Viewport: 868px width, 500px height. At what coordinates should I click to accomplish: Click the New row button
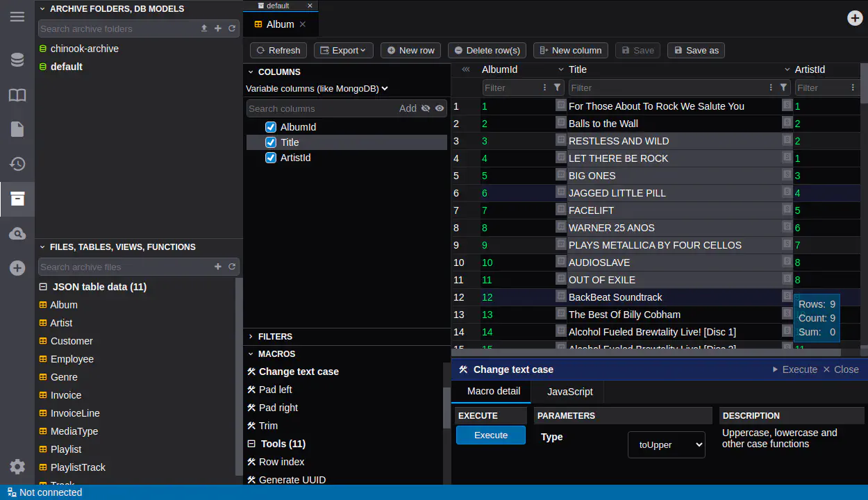click(x=410, y=50)
